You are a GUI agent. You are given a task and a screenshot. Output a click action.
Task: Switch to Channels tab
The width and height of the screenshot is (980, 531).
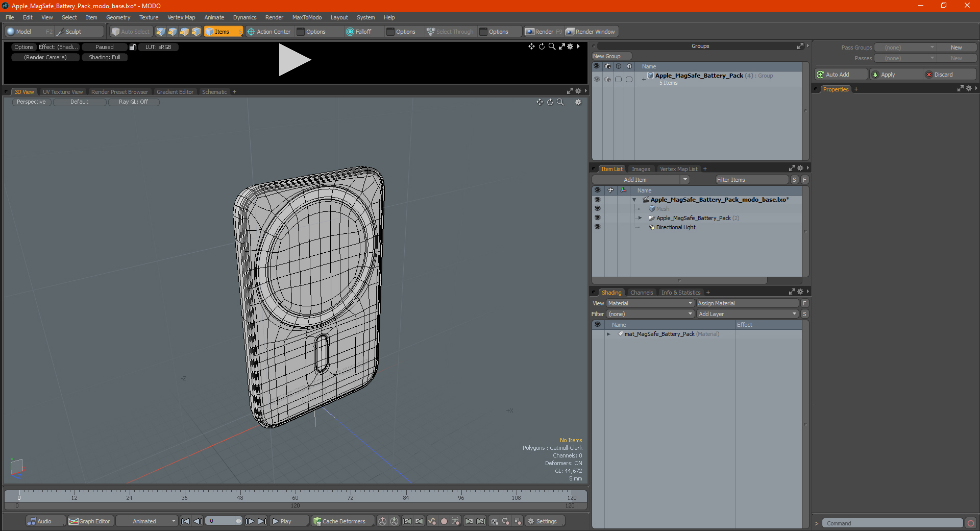(642, 293)
